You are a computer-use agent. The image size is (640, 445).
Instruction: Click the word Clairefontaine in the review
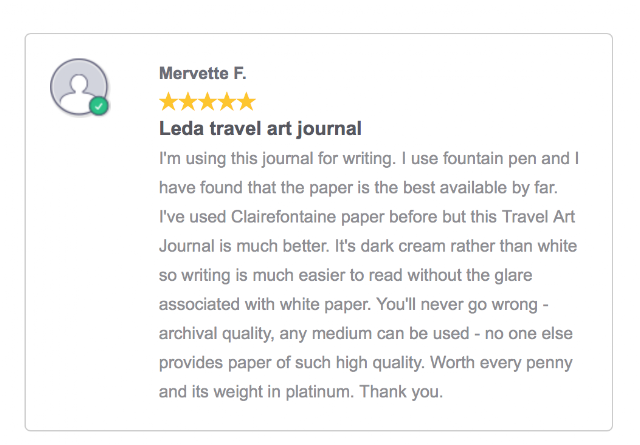click(x=283, y=217)
